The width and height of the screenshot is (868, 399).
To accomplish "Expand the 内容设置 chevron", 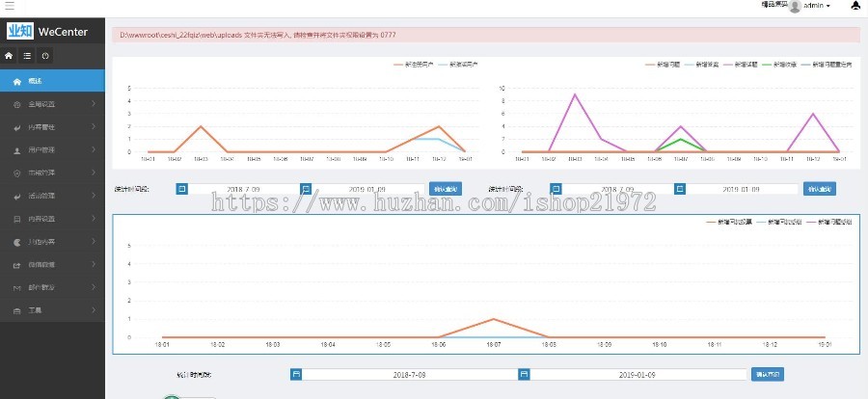I will [94, 219].
